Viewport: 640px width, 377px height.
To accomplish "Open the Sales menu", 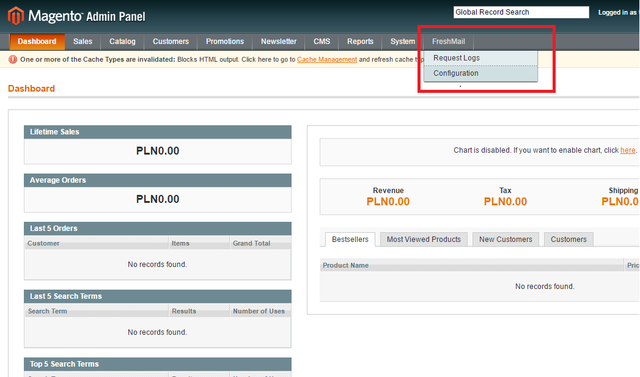I will (83, 41).
